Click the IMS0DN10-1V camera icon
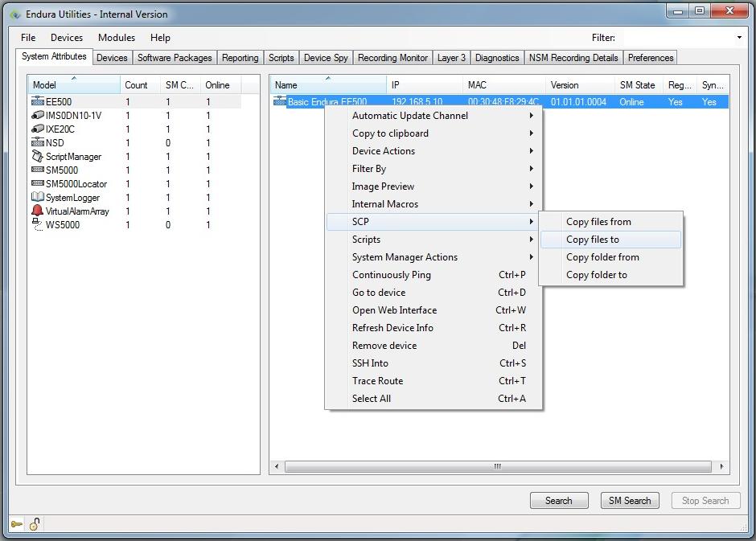 (38, 115)
